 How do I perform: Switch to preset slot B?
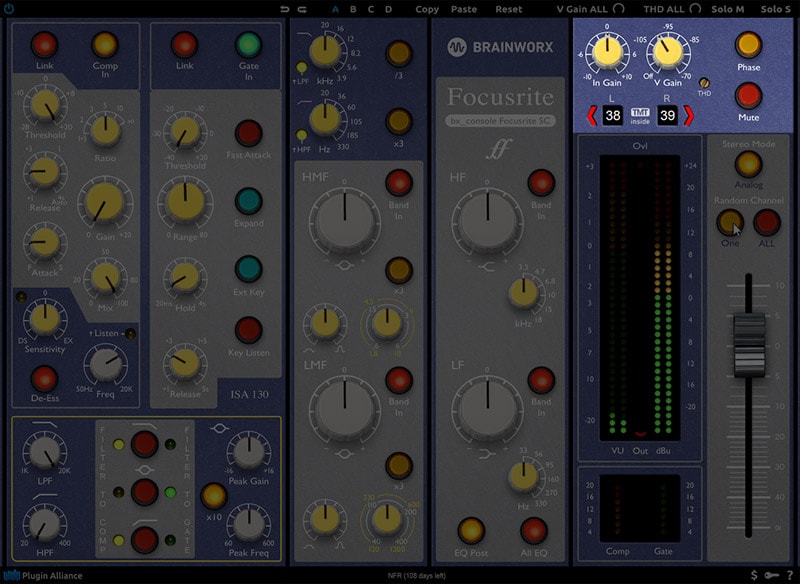[354, 9]
